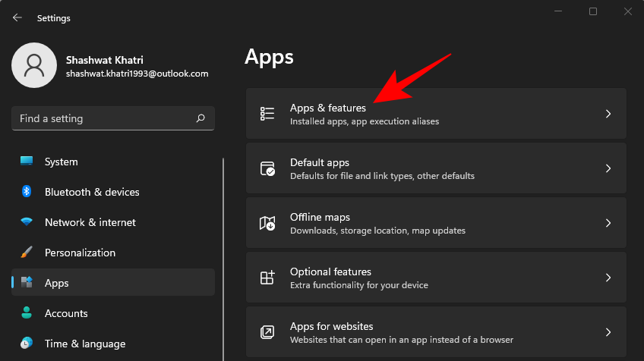This screenshot has width=644, height=361.
Task: Click the back arrow icon
Action: click(17, 17)
